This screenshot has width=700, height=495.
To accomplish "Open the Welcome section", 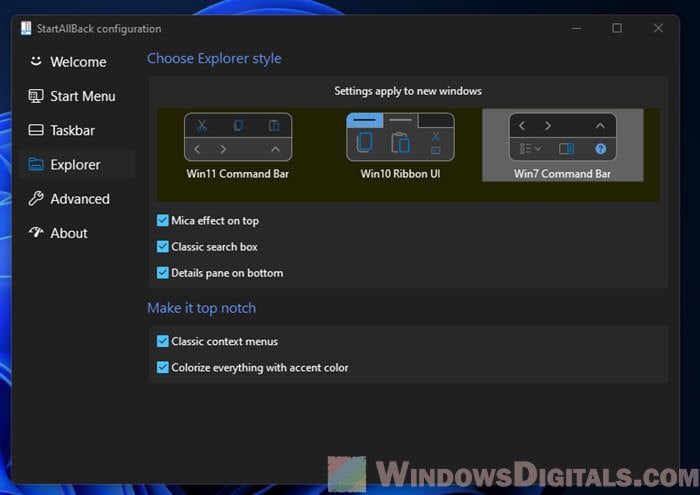I will (x=76, y=62).
